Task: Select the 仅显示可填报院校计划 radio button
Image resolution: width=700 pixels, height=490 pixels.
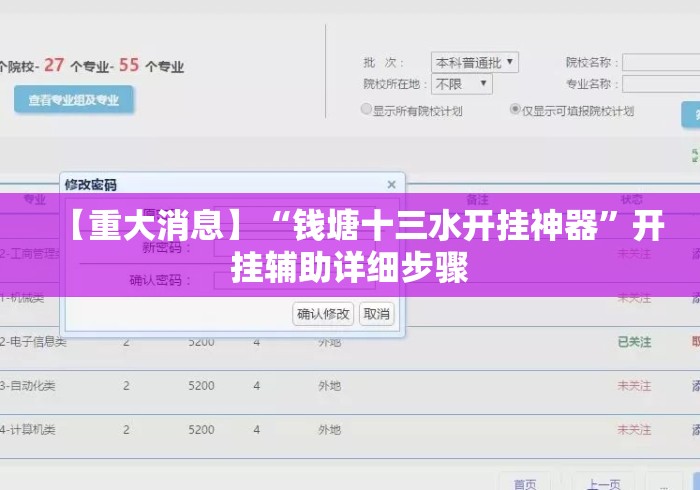Action: tap(515, 109)
